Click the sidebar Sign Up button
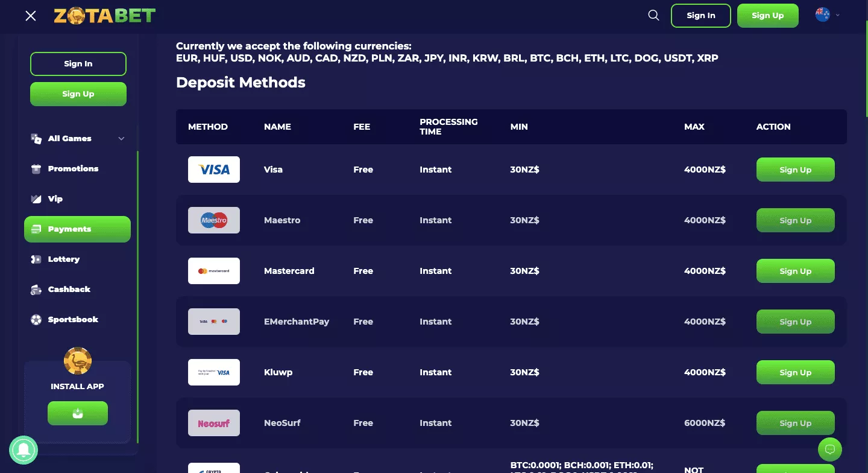The image size is (868, 473). click(78, 94)
